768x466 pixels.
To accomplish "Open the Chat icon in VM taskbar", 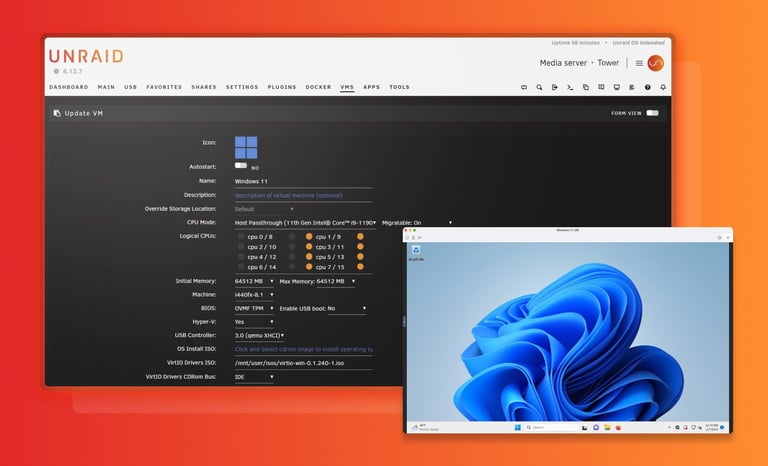I will (x=596, y=427).
